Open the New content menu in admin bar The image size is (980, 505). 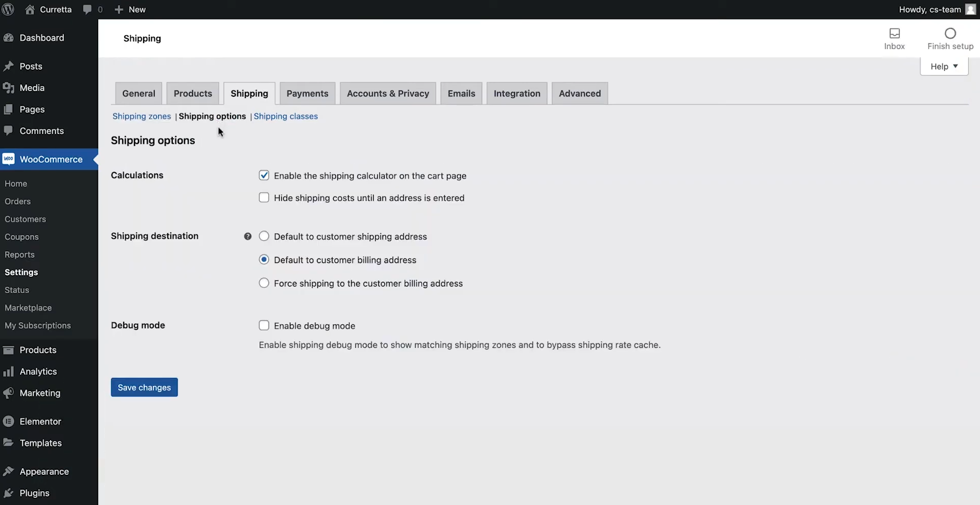[x=130, y=9]
